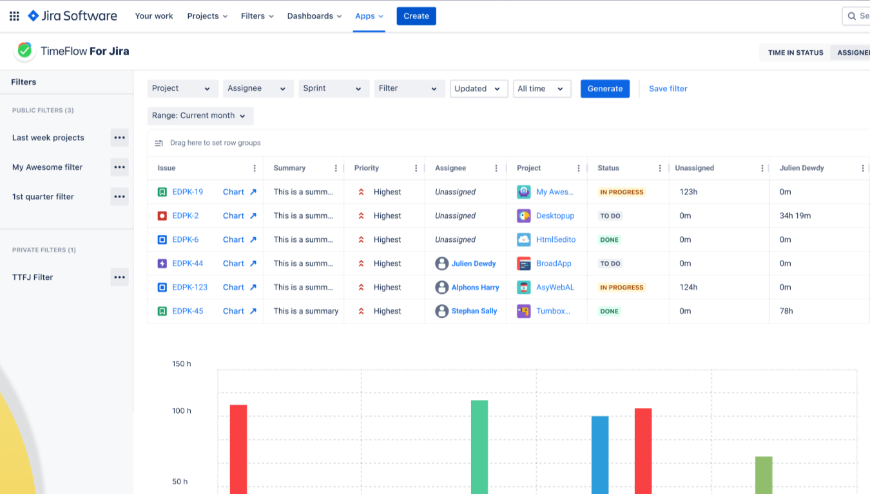Open the Projects menu in navbar
Image resolution: width=870 pixels, height=494 pixels.
[x=208, y=16]
